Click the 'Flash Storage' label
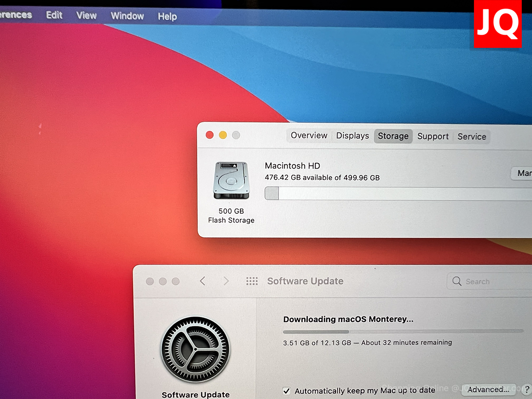Screen dimensions: 532x399 click(231, 220)
